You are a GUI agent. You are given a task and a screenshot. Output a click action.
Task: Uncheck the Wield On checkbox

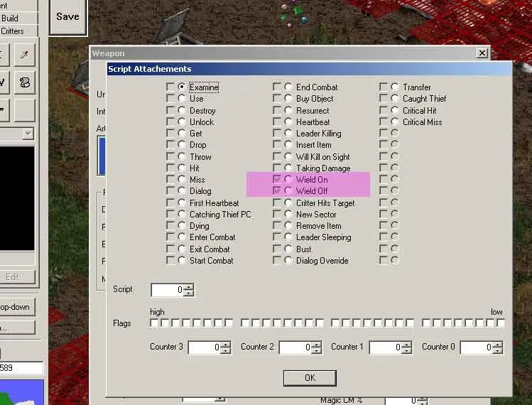click(x=277, y=180)
